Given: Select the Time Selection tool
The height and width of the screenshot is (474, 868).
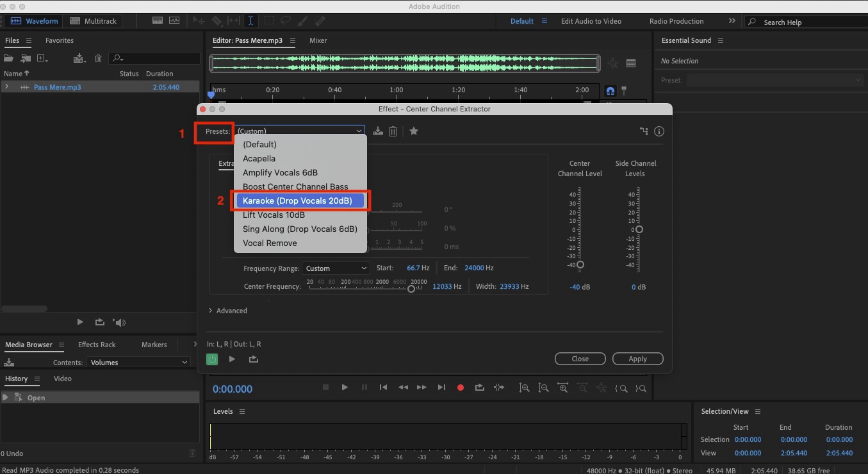Looking at the screenshot, I should pos(251,20).
